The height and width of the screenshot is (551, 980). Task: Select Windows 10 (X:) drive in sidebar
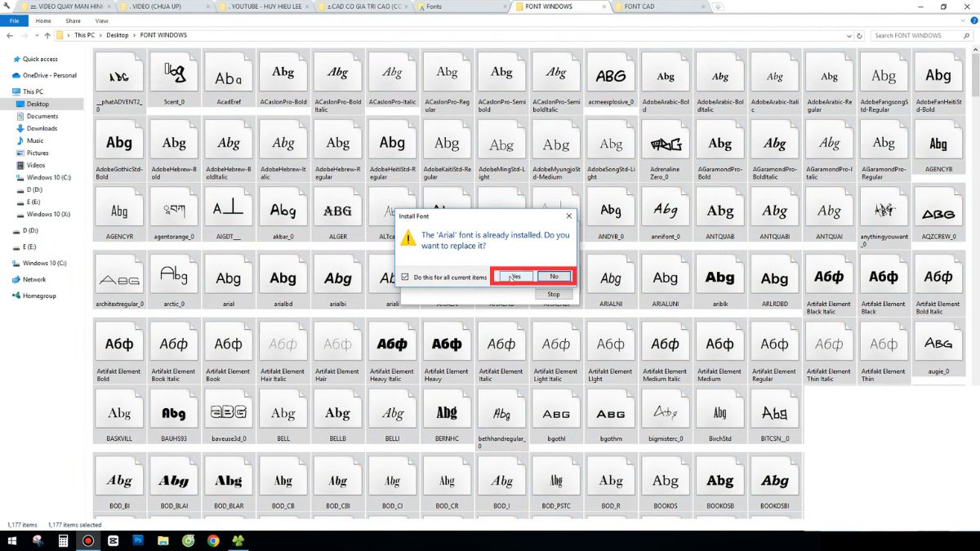click(x=48, y=214)
